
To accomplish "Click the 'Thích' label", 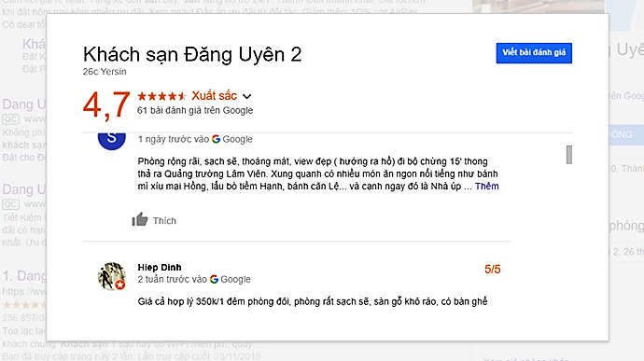I will tap(164, 221).
